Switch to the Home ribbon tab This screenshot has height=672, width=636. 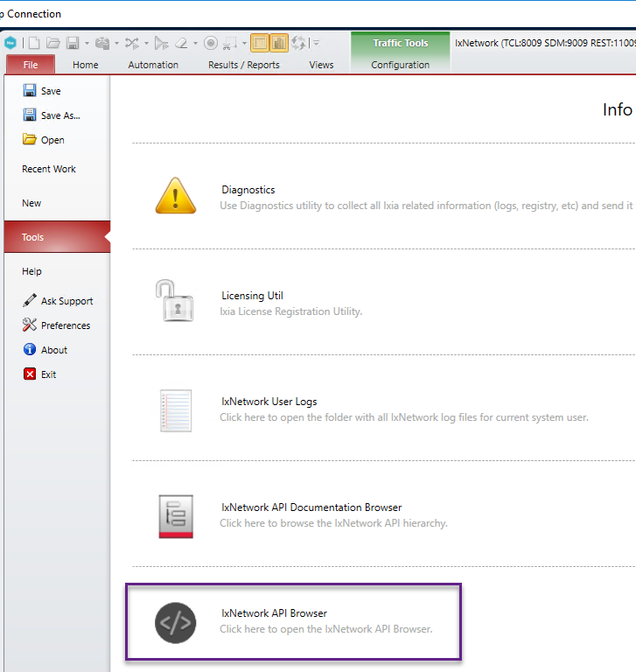click(x=85, y=65)
